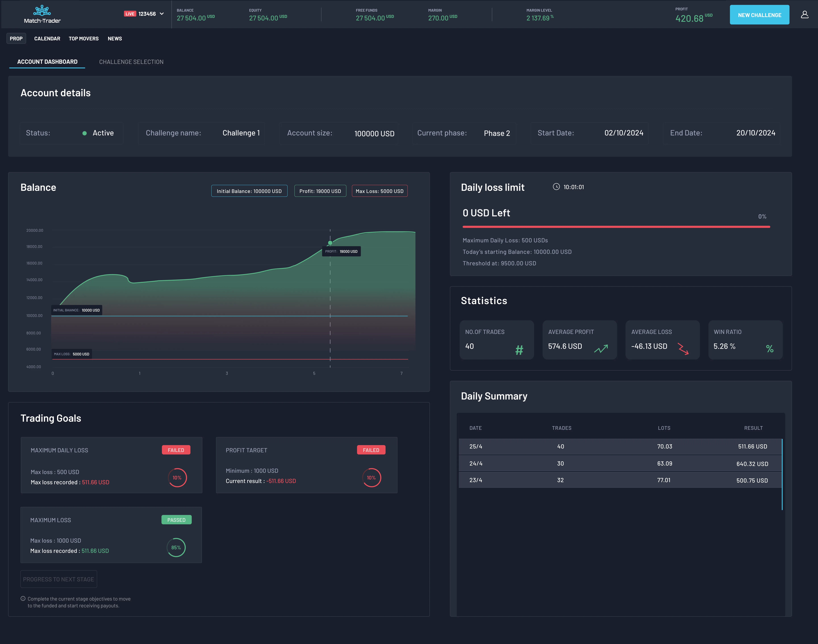Image resolution: width=818 pixels, height=644 pixels.
Task: Expand the live account 123456 dropdown
Action: click(161, 14)
